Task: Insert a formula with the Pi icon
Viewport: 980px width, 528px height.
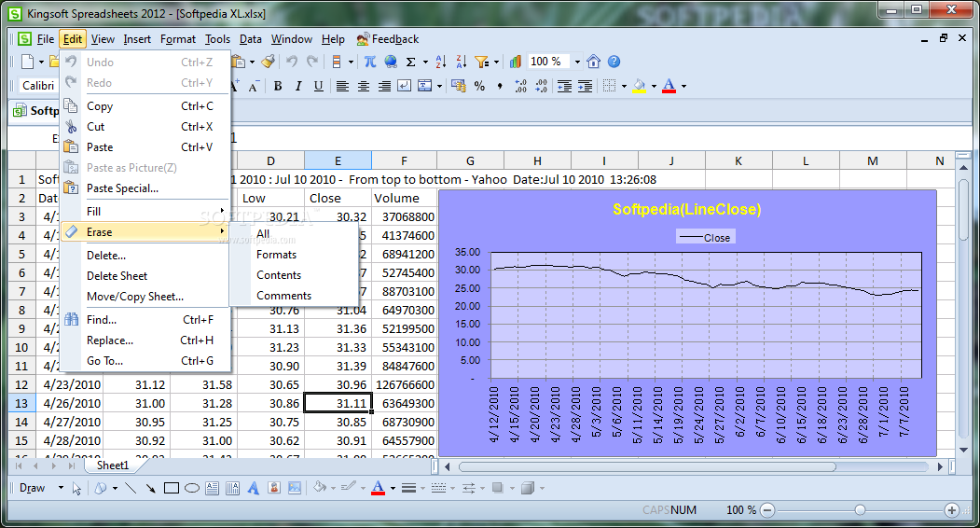Action: coord(370,62)
